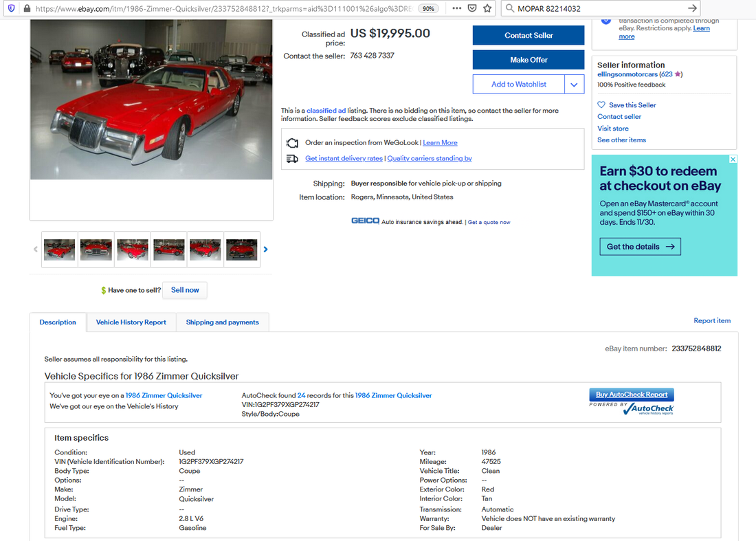Image resolution: width=756 pixels, height=541 pixels.
Task: Show next thumbnails with right arrow
Action: click(x=266, y=250)
